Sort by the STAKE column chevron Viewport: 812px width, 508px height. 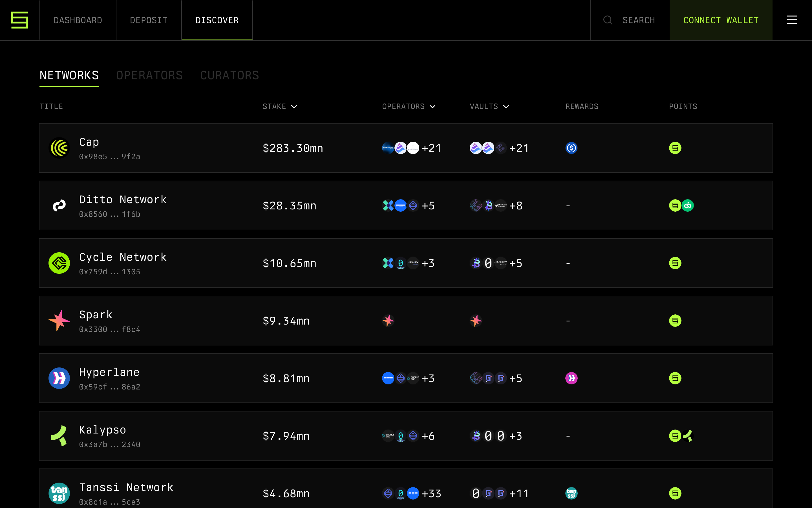tap(294, 106)
